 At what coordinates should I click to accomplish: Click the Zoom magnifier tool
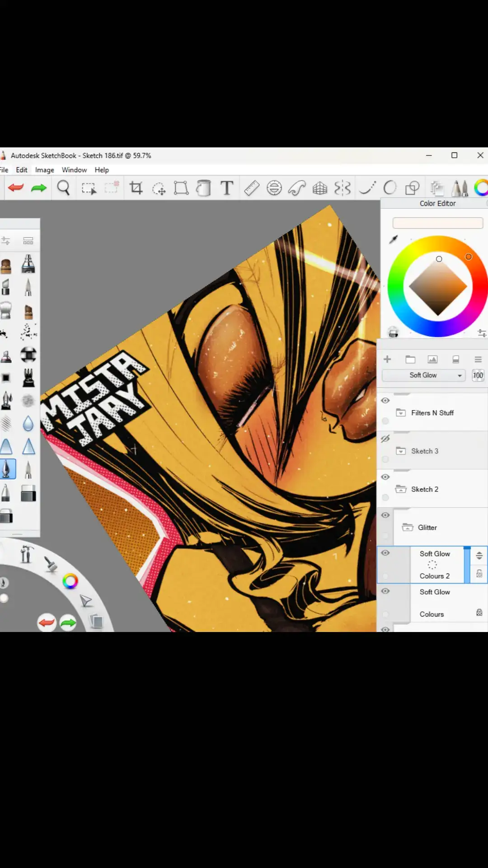click(64, 188)
